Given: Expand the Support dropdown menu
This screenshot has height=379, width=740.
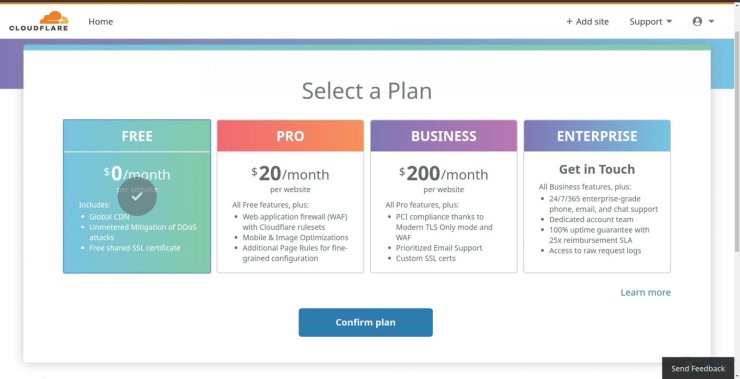Looking at the screenshot, I should click(650, 22).
